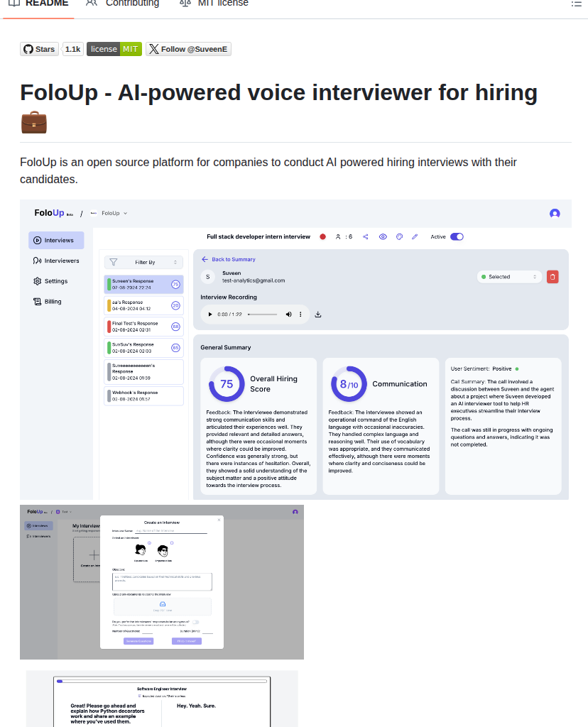Click the share interview icon
The image size is (588, 727).
[366, 237]
